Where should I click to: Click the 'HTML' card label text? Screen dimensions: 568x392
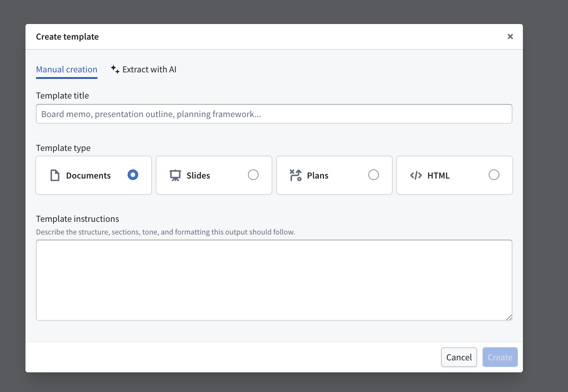pos(439,176)
